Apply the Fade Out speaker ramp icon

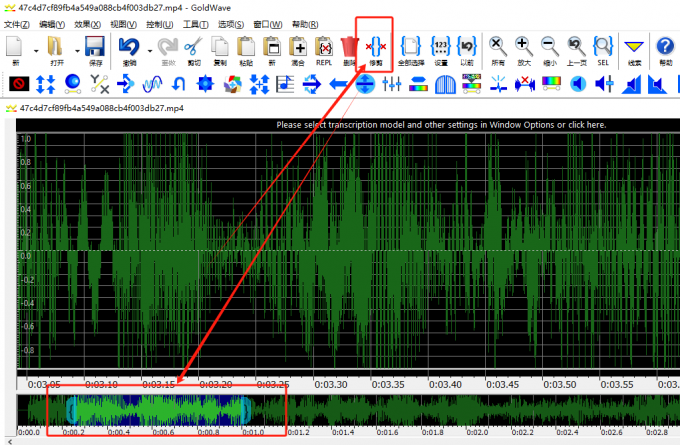tap(657, 84)
